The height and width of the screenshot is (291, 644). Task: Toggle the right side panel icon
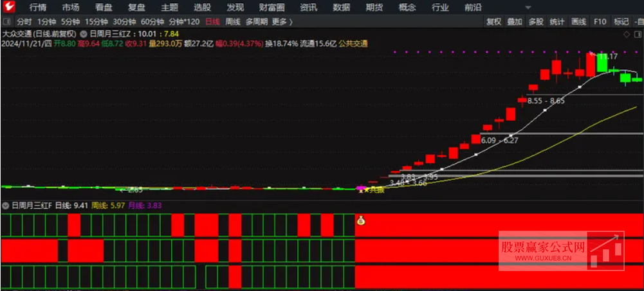pyautogui.click(x=638, y=35)
